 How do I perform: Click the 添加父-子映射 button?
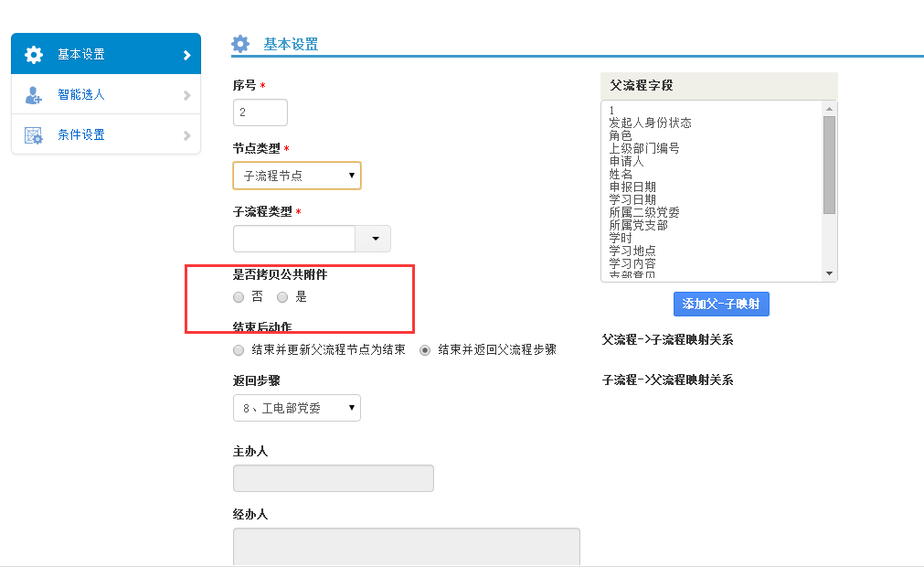pos(720,304)
